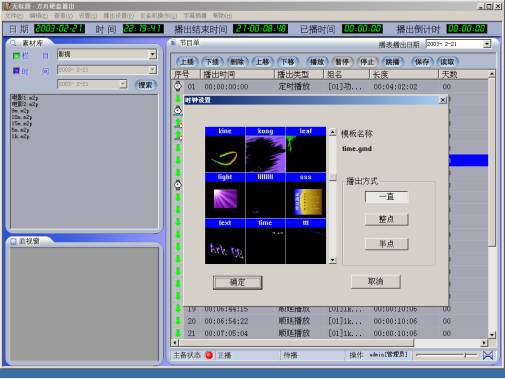Image resolution: width=505 pixels, height=379 pixels.
Task: Open the 文件 menu
Action: (14, 16)
